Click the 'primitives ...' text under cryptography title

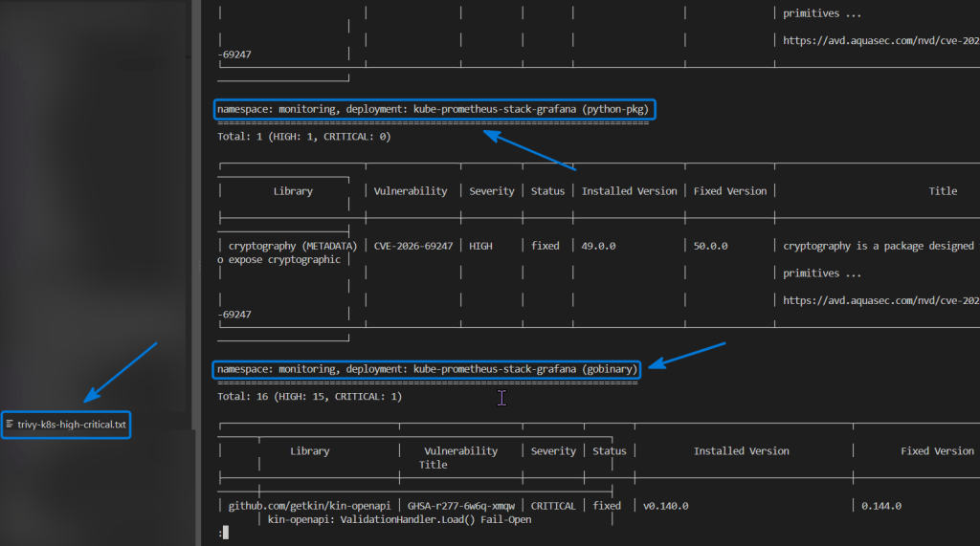(822, 273)
